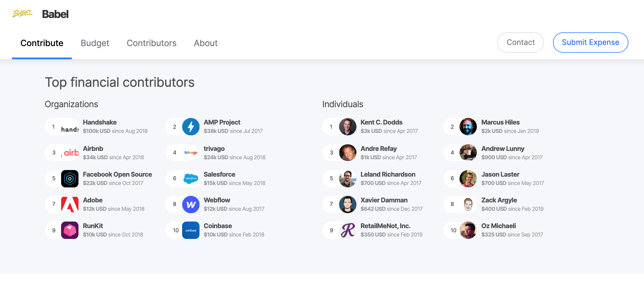Open the Handshake logo avatar
The image size is (644, 291).
click(70, 127)
